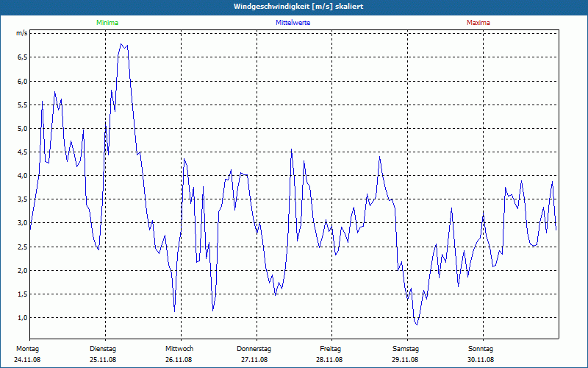Viewport: 588px width, 368px height.
Task: Click the 2,0 y-axis value
Action: click(22, 270)
